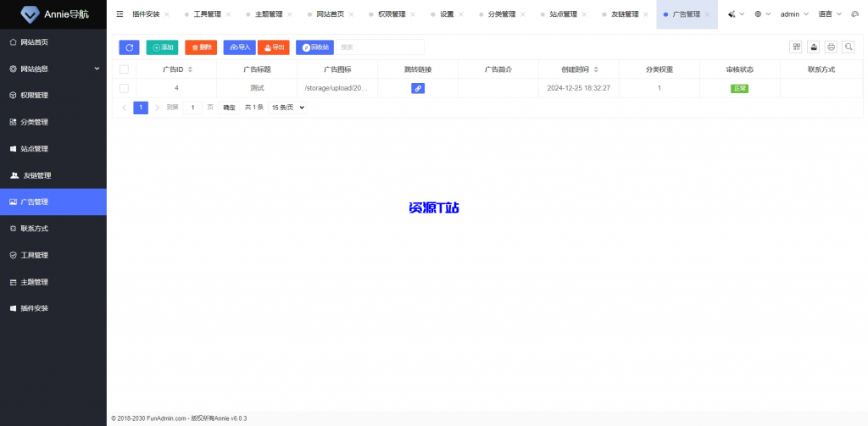The image size is (868, 426).
Task: Switch to the 插件安装 tab
Action: tap(146, 14)
